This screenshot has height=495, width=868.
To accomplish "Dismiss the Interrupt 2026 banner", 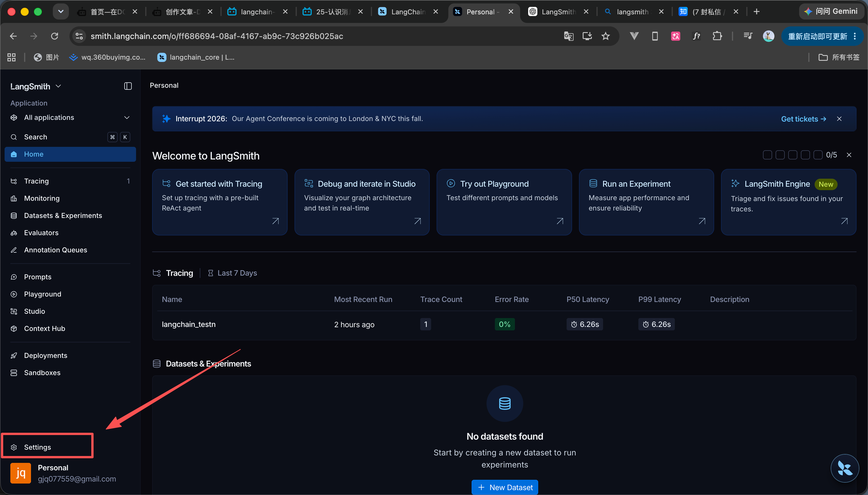I will click(x=839, y=119).
